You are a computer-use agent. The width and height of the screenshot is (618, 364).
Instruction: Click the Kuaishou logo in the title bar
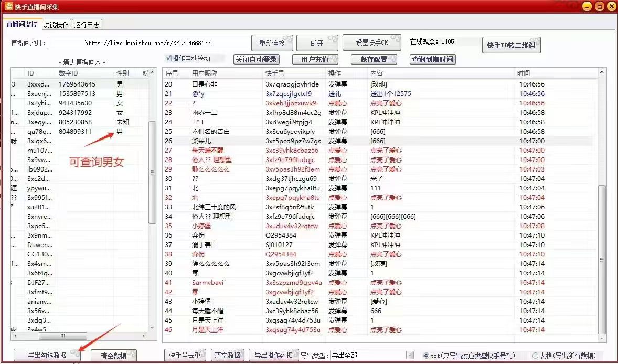coord(8,6)
